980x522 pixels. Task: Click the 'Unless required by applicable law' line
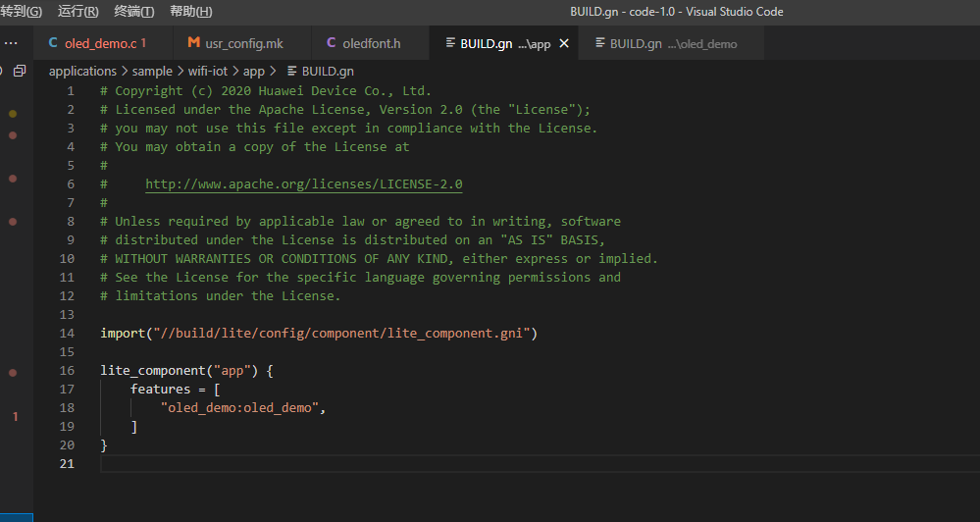360,222
